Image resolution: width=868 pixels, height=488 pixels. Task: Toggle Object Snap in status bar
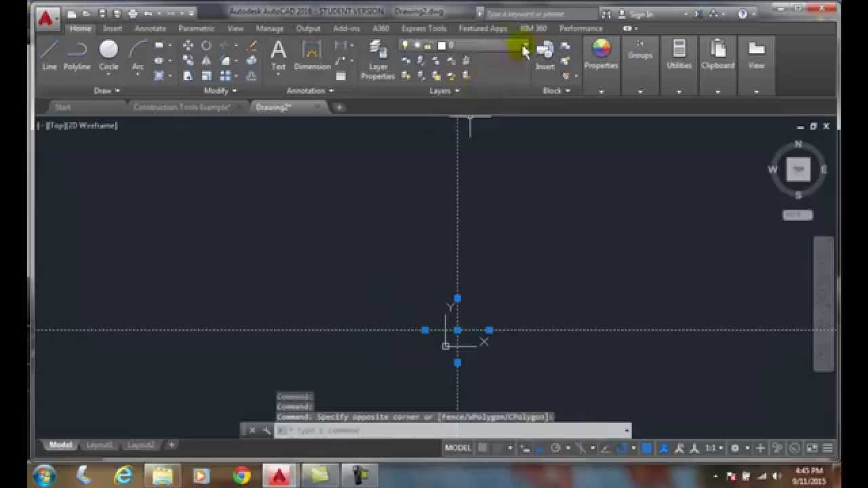622,448
